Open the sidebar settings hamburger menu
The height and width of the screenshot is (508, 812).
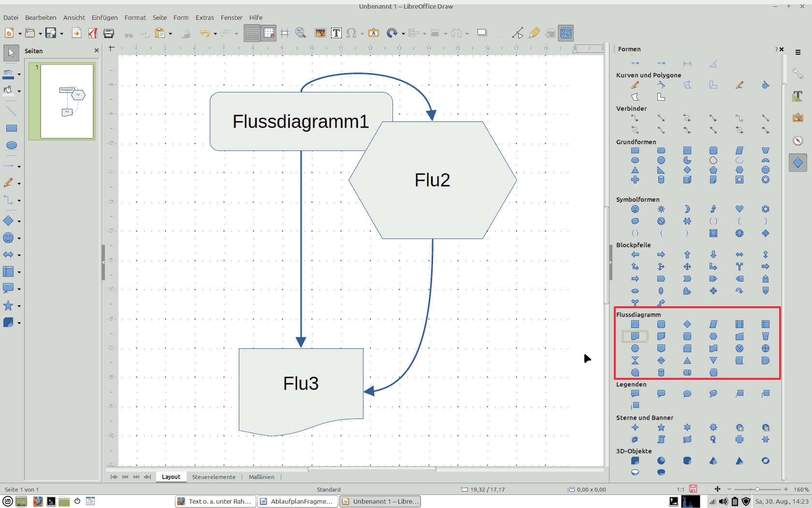(798, 52)
